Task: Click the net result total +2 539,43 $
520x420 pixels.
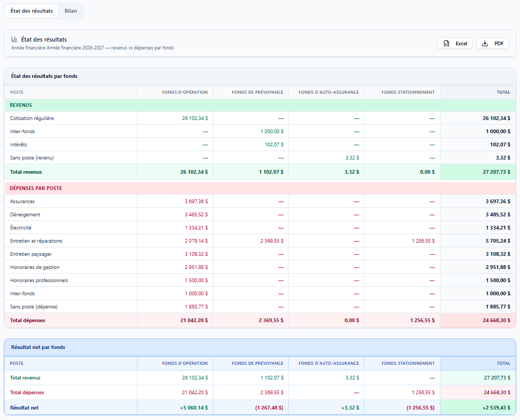Action: click(x=496, y=408)
